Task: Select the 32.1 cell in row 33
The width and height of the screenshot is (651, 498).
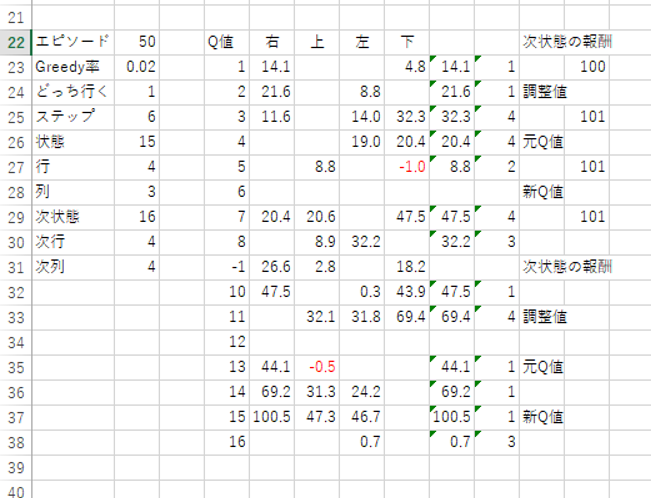Action: pyautogui.click(x=317, y=317)
